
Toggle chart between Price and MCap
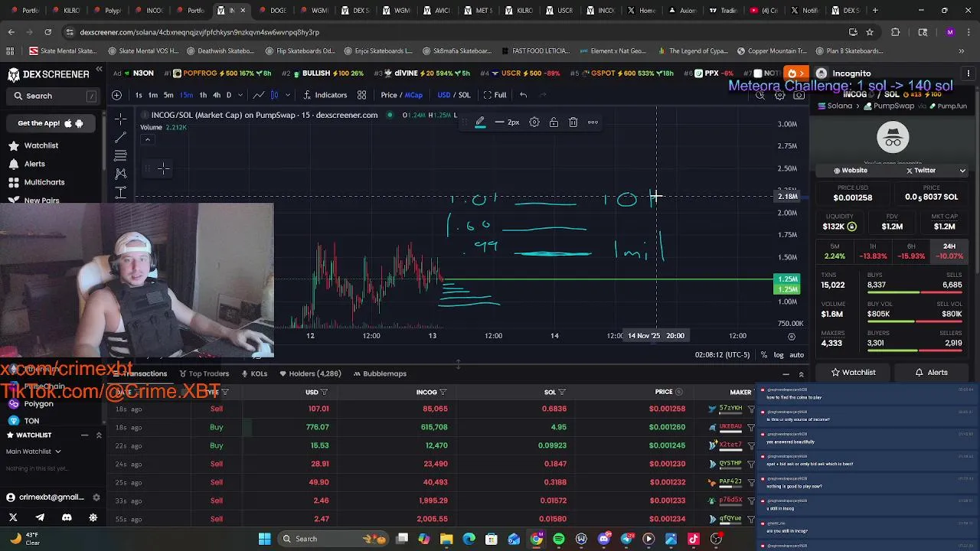click(x=402, y=95)
